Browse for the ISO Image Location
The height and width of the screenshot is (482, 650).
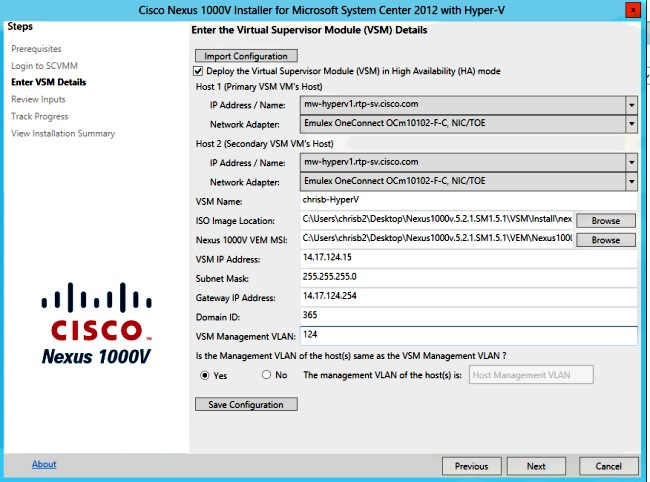[606, 220]
